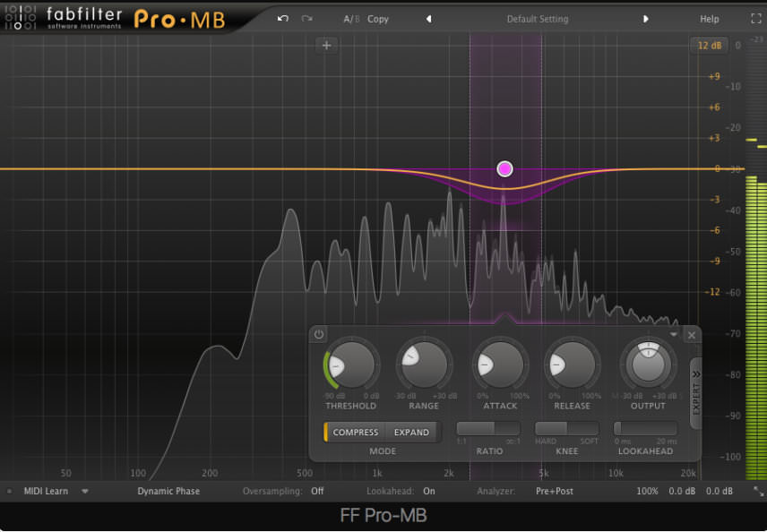Toggle global Lookahead On setting
The width and height of the screenshot is (767, 532).
coord(429,491)
